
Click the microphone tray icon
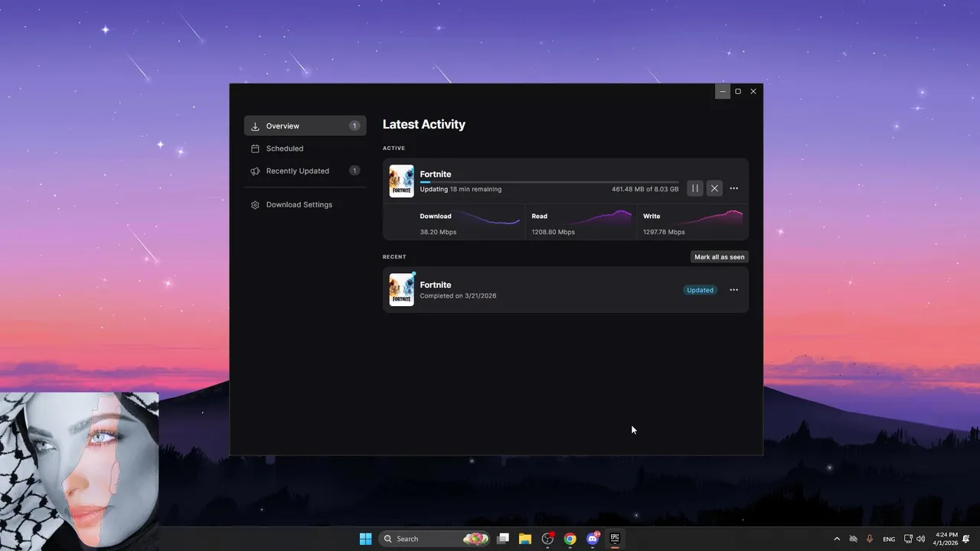(870, 539)
